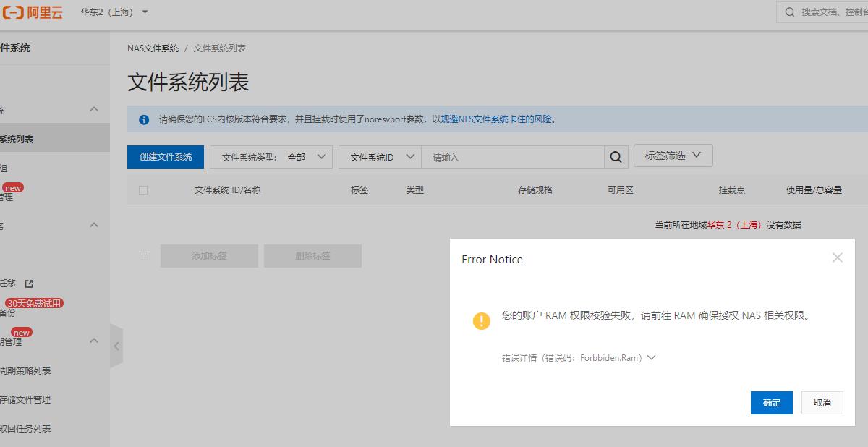The image size is (868, 447).
Task: Open the 文件系统类型 dropdown showing 全部
Action: pyautogui.click(x=271, y=156)
